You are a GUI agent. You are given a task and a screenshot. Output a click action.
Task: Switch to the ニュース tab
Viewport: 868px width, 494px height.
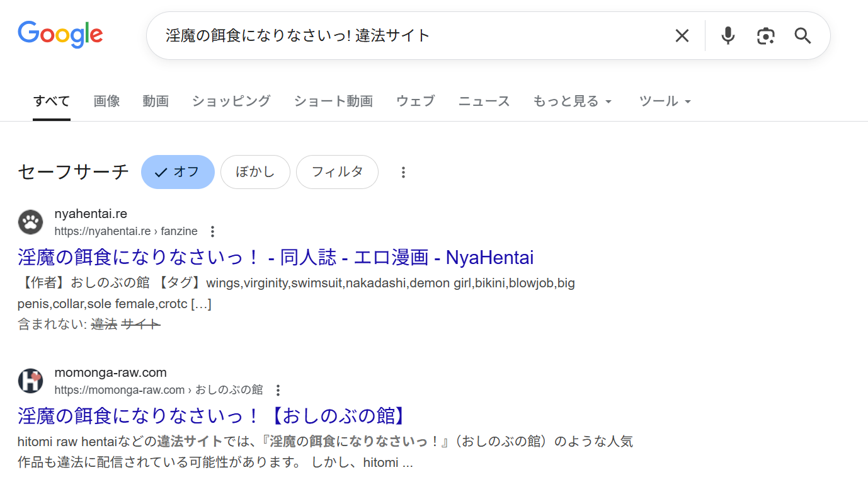pyautogui.click(x=484, y=101)
